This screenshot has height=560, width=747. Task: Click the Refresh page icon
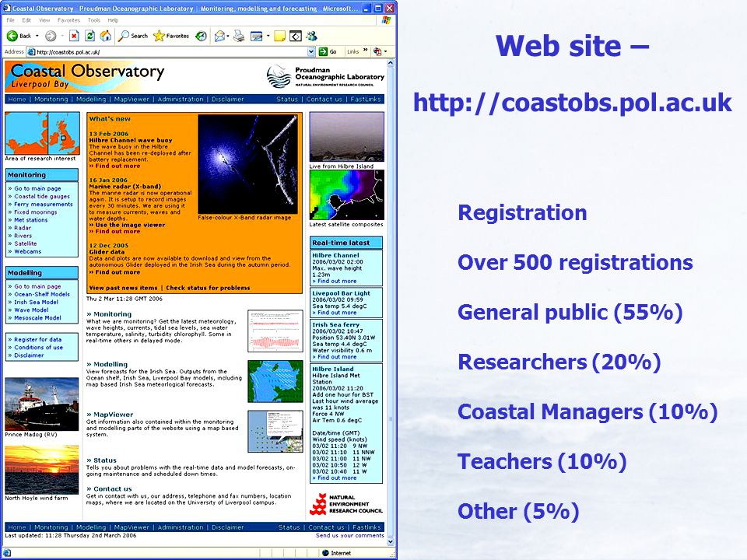pyautogui.click(x=89, y=36)
